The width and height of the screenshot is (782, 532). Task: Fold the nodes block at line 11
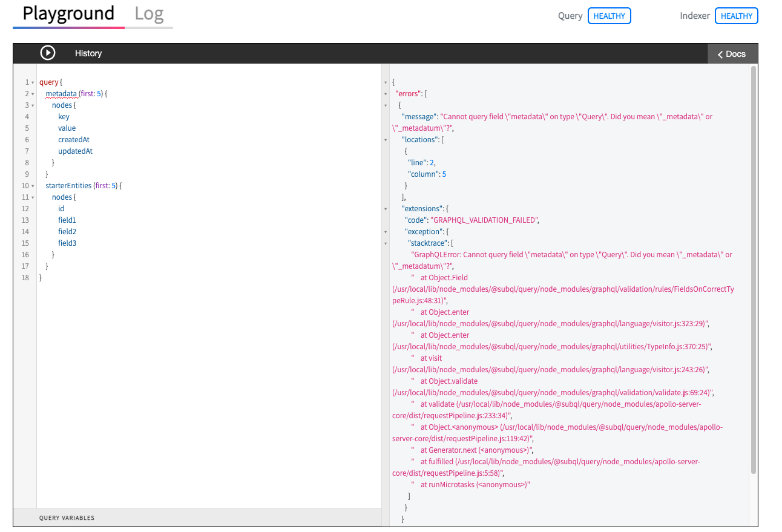(33, 197)
